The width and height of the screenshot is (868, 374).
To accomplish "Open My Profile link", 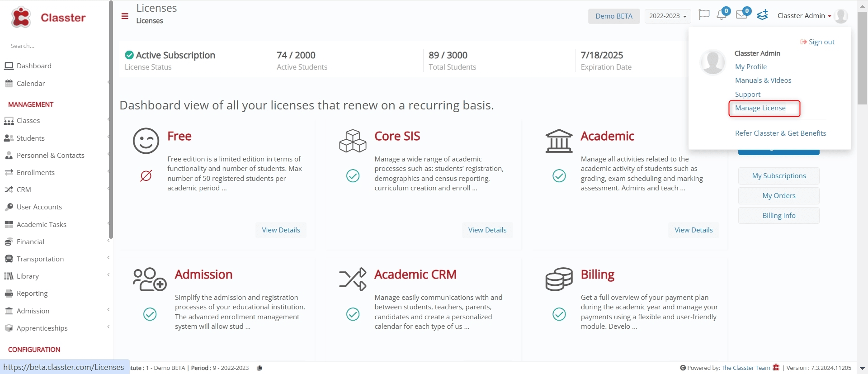I will coord(751,67).
